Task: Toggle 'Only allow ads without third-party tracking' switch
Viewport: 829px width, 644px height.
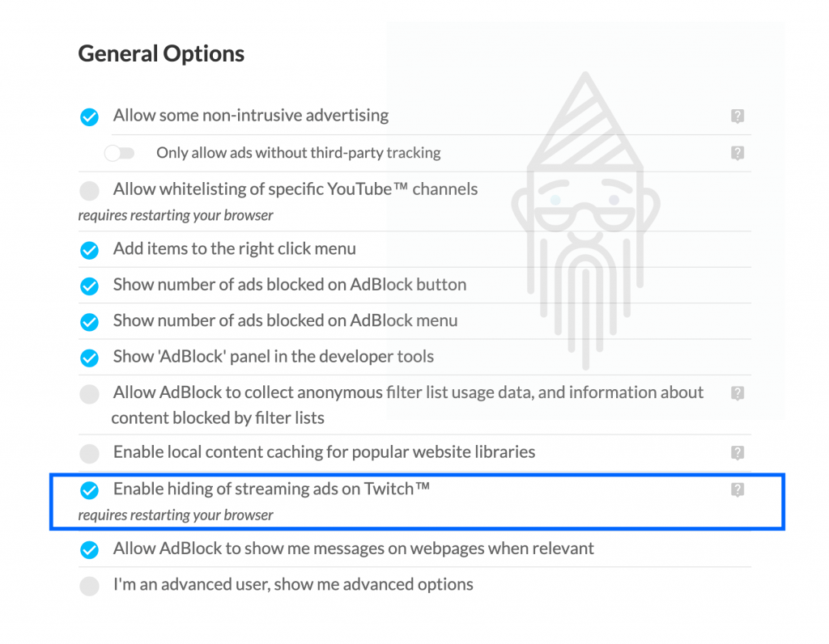Action: (120, 153)
